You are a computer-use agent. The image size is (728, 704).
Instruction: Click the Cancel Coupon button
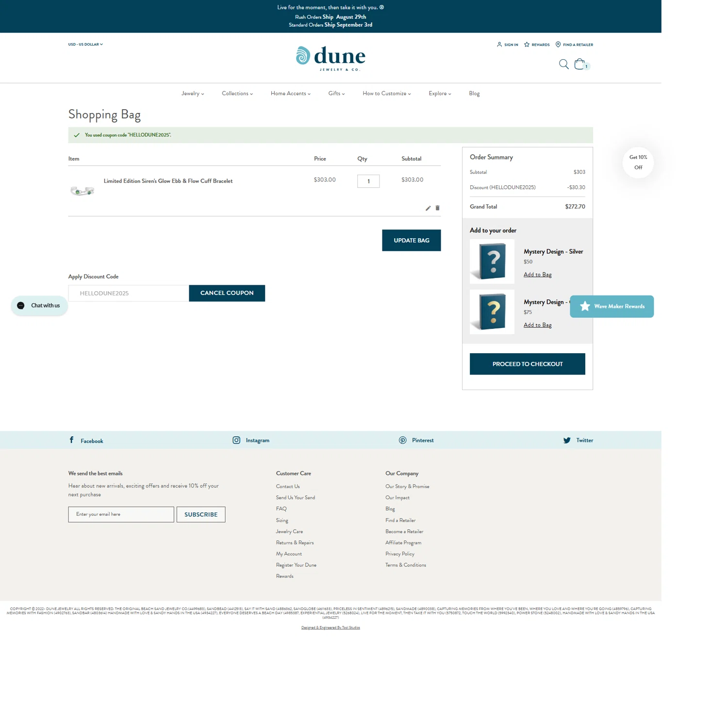click(x=227, y=293)
